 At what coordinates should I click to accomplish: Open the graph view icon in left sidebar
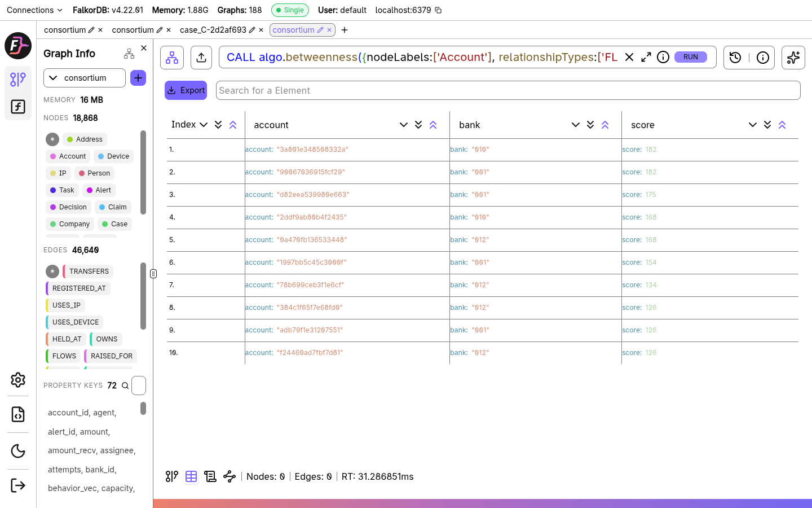tap(18, 79)
